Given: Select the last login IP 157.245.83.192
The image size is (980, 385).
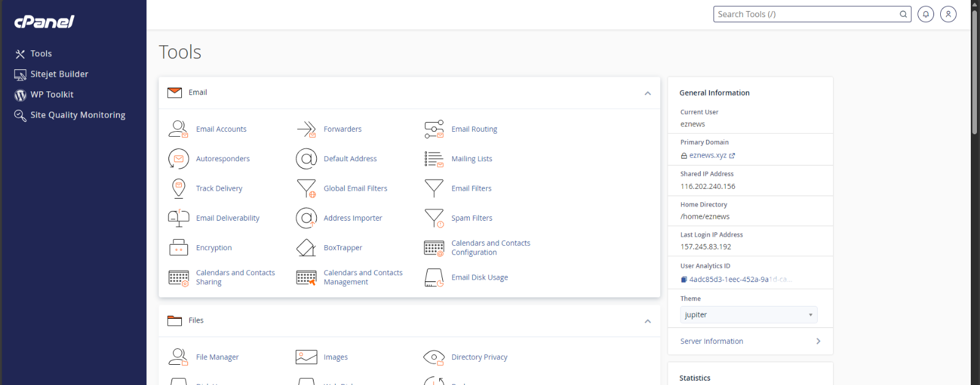Looking at the screenshot, I should (706, 247).
